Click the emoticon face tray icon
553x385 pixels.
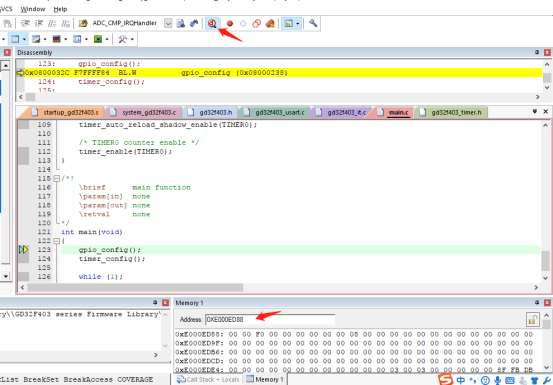485,380
